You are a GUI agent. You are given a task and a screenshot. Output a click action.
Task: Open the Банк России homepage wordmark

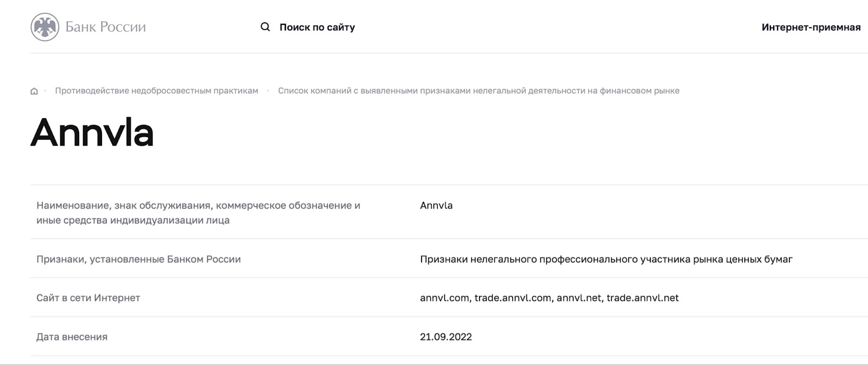[x=106, y=27]
